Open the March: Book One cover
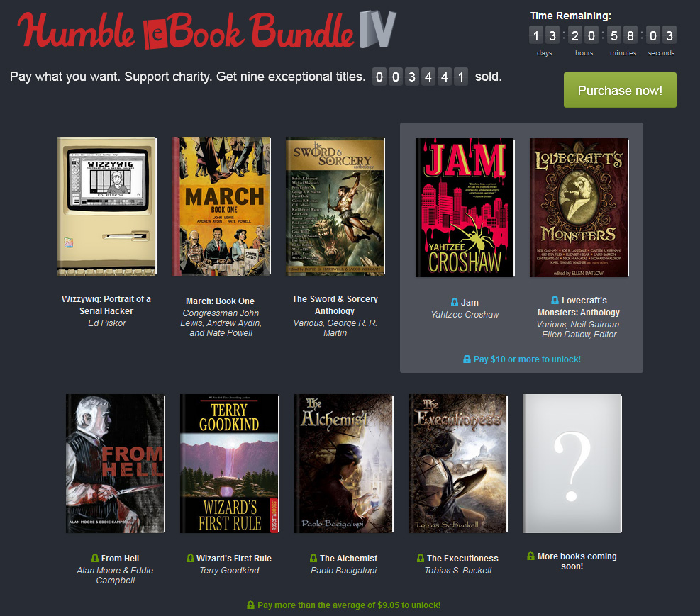 [221, 206]
